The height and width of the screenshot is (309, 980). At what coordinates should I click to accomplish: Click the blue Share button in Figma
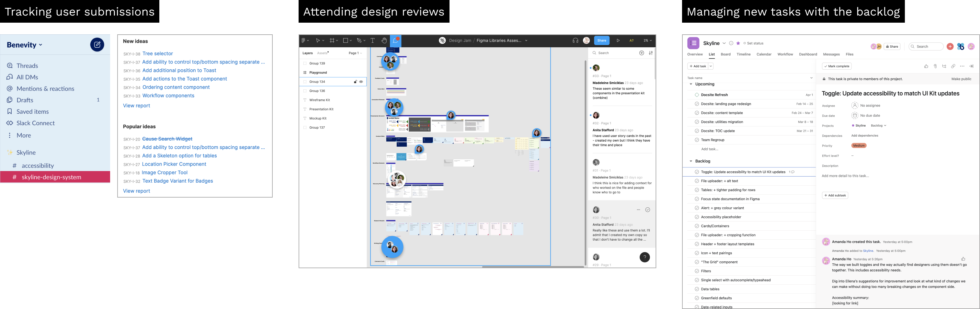click(601, 40)
